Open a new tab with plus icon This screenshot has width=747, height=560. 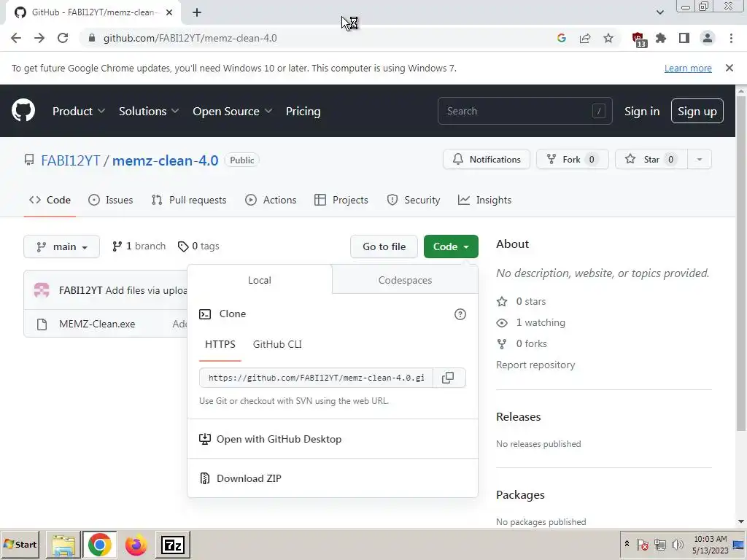point(197,12)
